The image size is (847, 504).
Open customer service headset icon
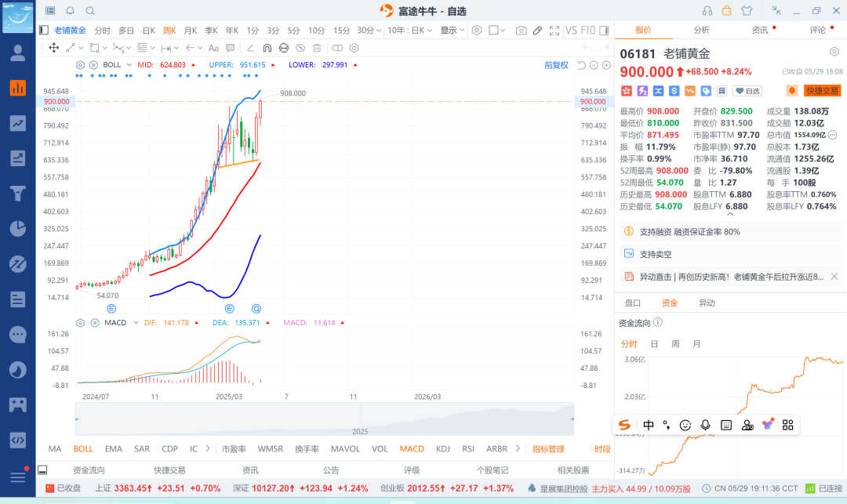[707, 11]
